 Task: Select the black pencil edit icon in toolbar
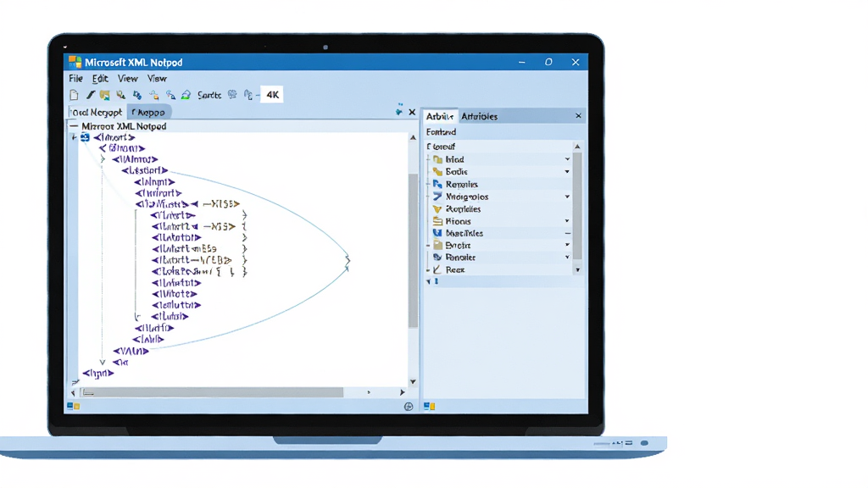90,95
